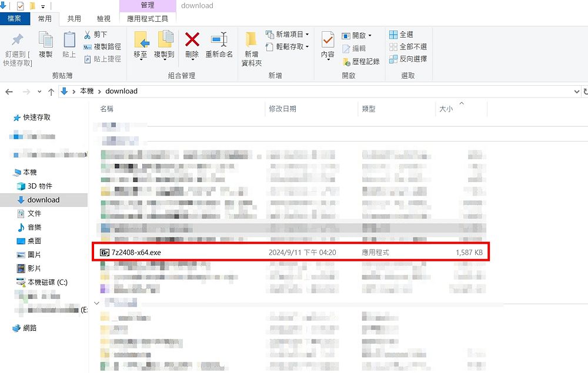This screenshot has width=588, height=373.
Task: Collapse the lower file group chevron
Action: tap(96, 302)
